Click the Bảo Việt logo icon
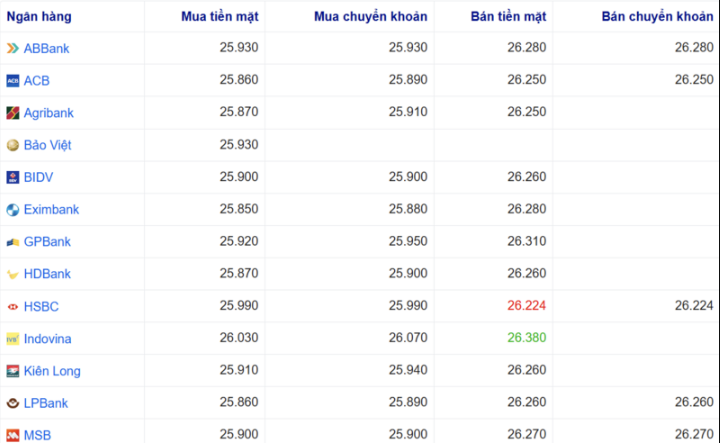 13,145
